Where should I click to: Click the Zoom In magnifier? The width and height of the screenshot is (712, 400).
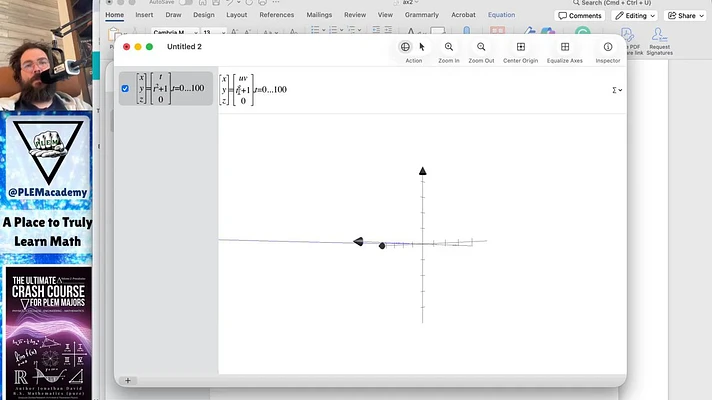pos(449,47)
